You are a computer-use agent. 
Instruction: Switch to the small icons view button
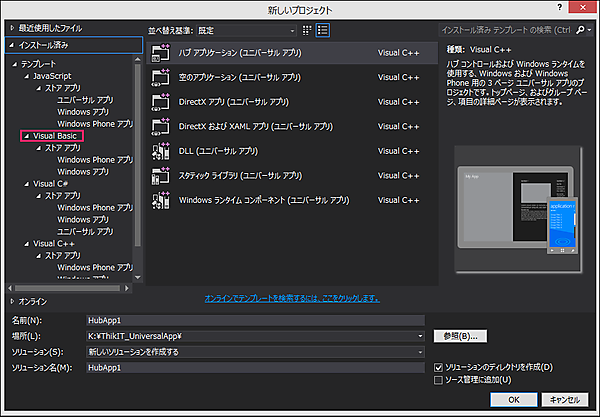pyautogui.click(x=307, y=31)
